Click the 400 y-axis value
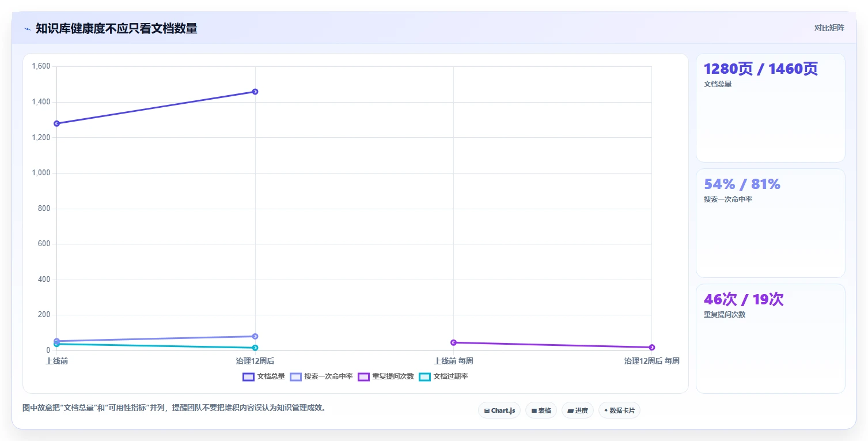 45,280
